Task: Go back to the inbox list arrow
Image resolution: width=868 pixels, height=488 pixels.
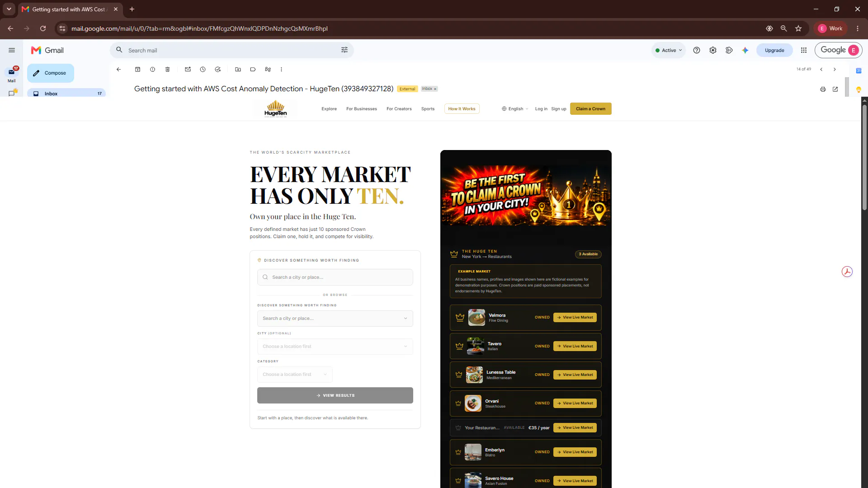Action: coord(118,70)
